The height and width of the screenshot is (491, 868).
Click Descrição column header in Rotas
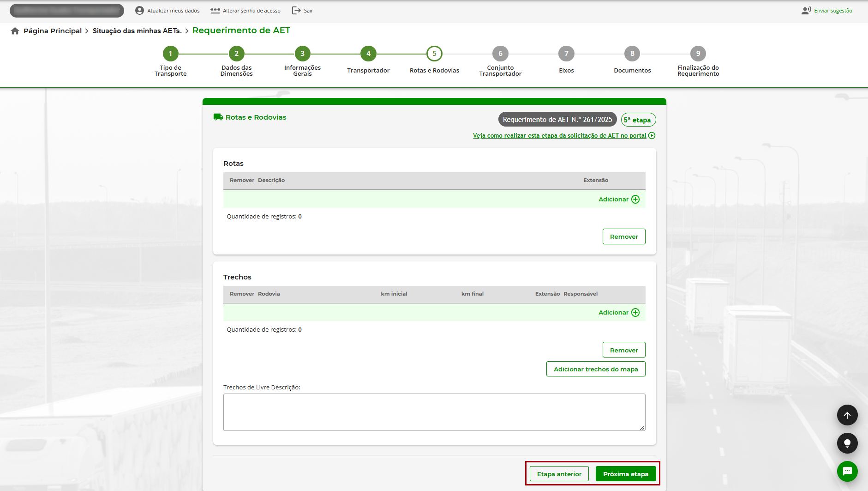271,181
